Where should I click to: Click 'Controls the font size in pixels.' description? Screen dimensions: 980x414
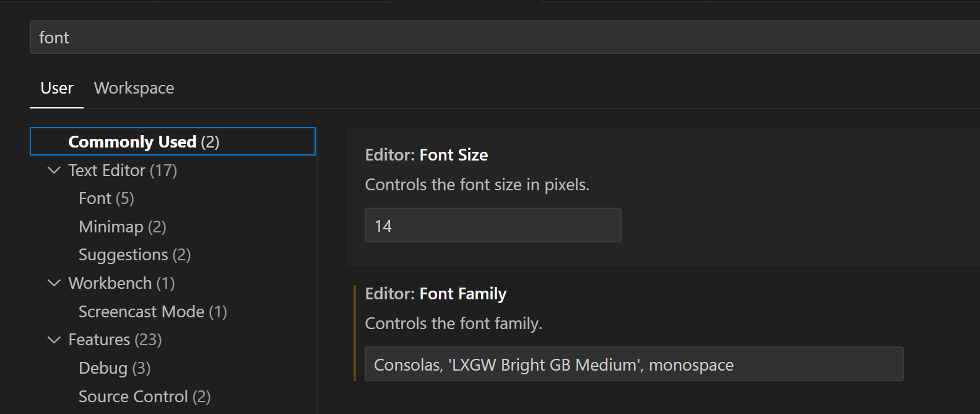tap(477, 185)
